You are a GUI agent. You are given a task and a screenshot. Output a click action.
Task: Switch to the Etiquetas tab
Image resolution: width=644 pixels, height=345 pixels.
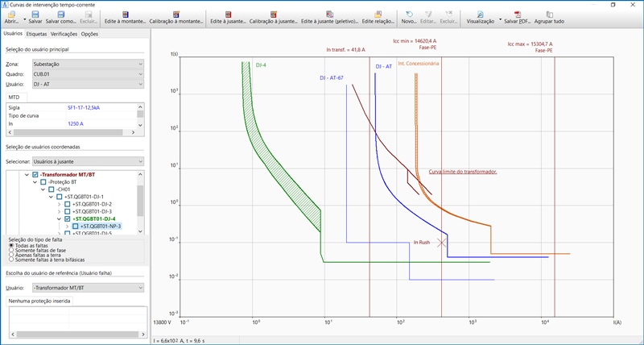pyautogui.click(x=36, y=34)
